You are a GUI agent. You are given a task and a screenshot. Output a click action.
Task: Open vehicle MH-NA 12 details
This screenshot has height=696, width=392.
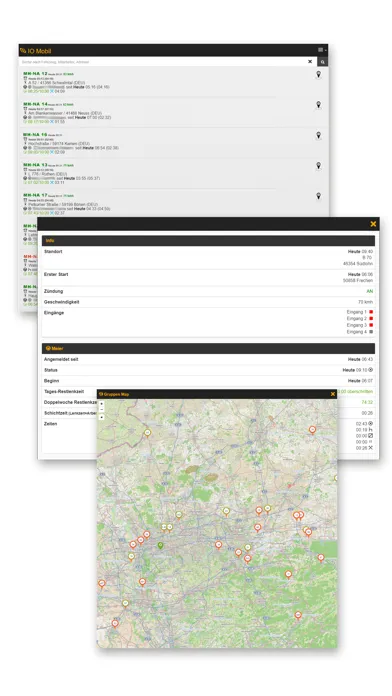tap(36, 74)
